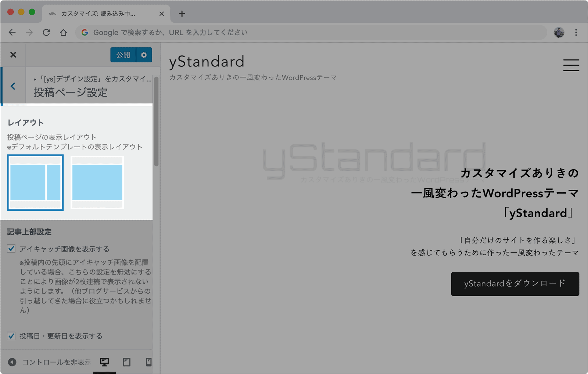Open the browser home page icon
Viewport: 588px width, 374px height.
click(64, 32)
